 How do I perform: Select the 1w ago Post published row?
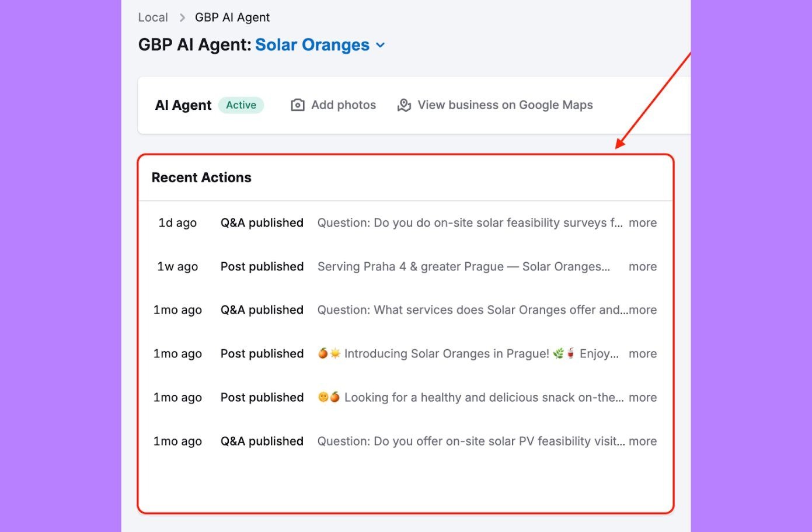click(262, 267)
